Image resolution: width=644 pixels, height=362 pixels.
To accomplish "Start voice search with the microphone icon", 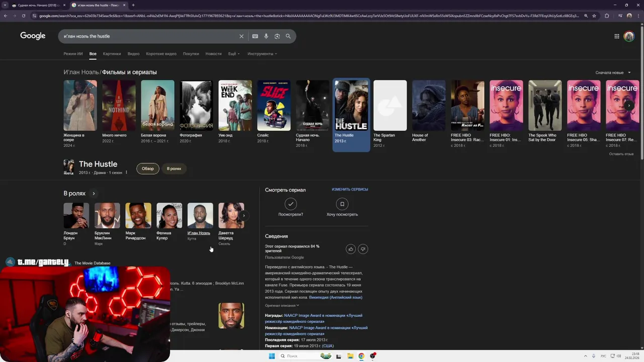I will [x=266, y=36].
